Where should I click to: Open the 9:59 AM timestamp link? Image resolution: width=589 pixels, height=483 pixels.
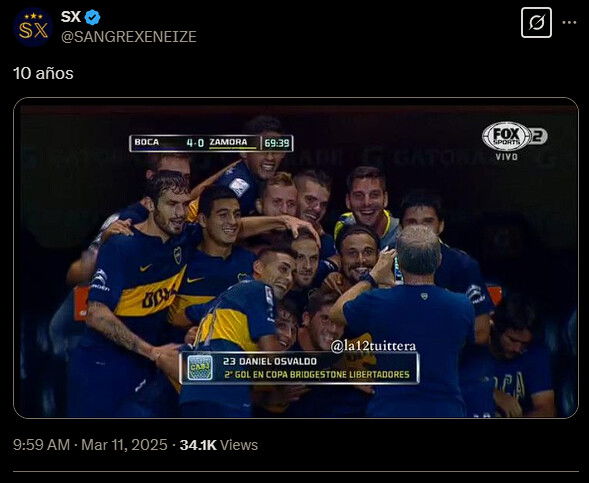[x=41, y=445]
